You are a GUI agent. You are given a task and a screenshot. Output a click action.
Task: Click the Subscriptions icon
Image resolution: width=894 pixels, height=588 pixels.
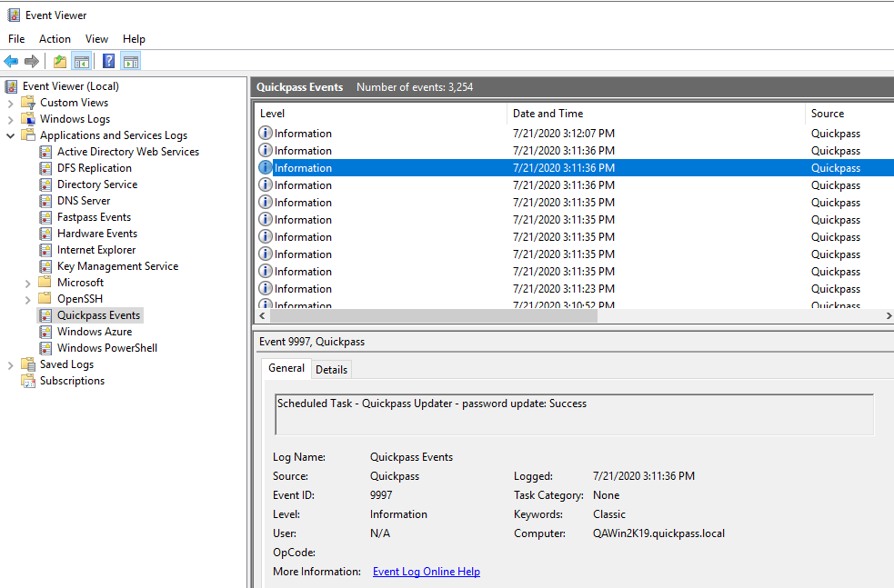[28, 381]
